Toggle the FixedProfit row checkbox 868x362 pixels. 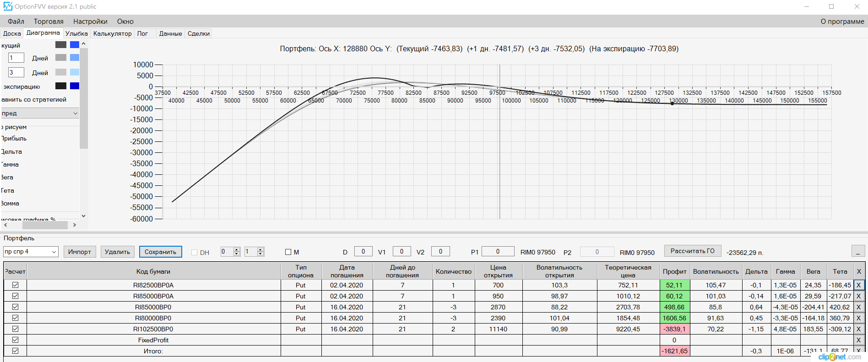(x=15, y=340)
